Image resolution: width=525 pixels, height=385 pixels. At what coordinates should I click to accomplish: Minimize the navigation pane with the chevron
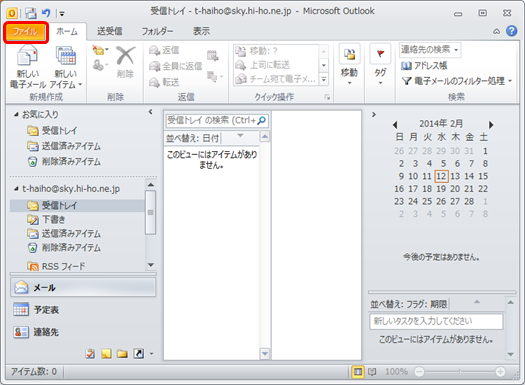(x=150, y=112)
